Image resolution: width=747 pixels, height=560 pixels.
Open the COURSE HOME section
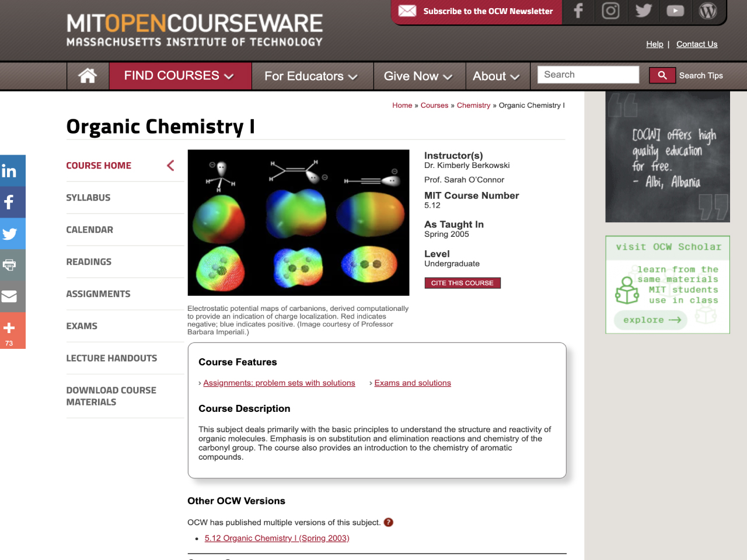click(99, 166)
